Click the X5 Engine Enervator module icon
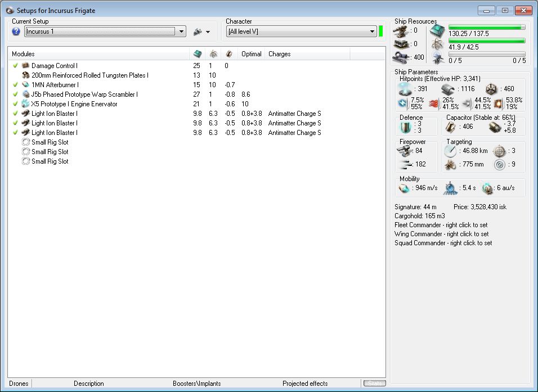Screen dimensions: 538x392 [x=25, y=103]
